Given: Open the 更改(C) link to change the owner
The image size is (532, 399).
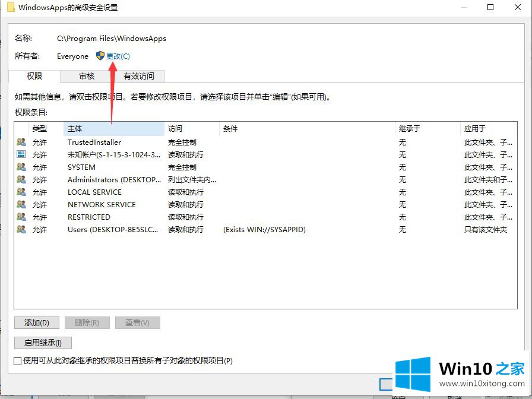Looking at the screenshot, I should point(118,56).
